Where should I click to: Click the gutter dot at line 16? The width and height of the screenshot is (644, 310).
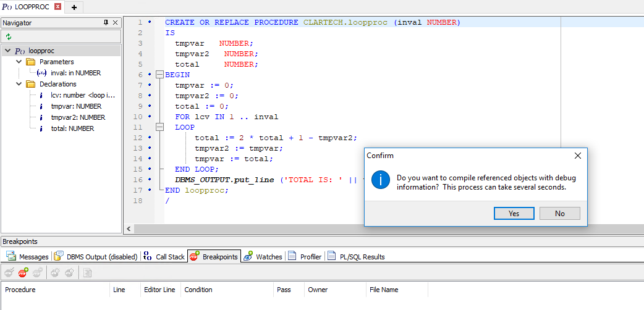tap(150, 180)
